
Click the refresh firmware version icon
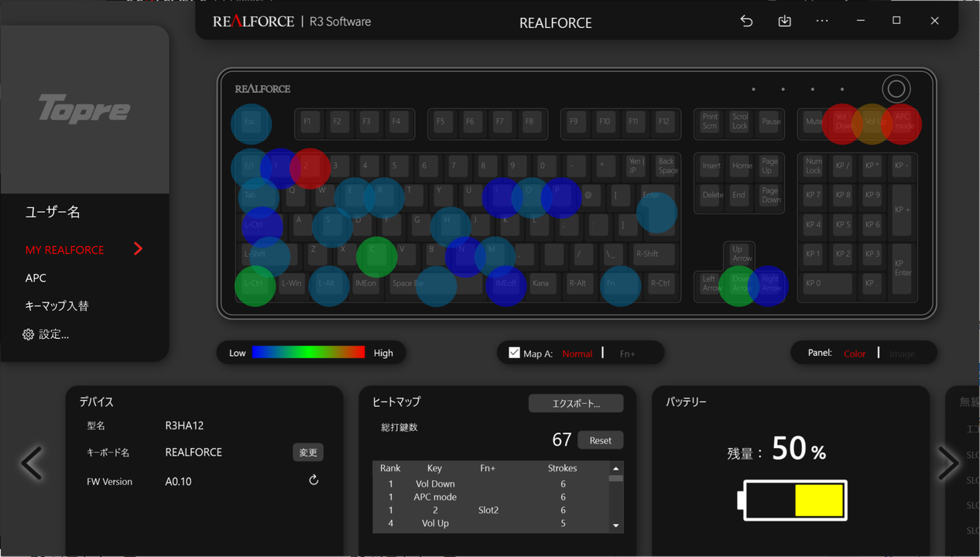pyautogui.click(x=314, y=480)
